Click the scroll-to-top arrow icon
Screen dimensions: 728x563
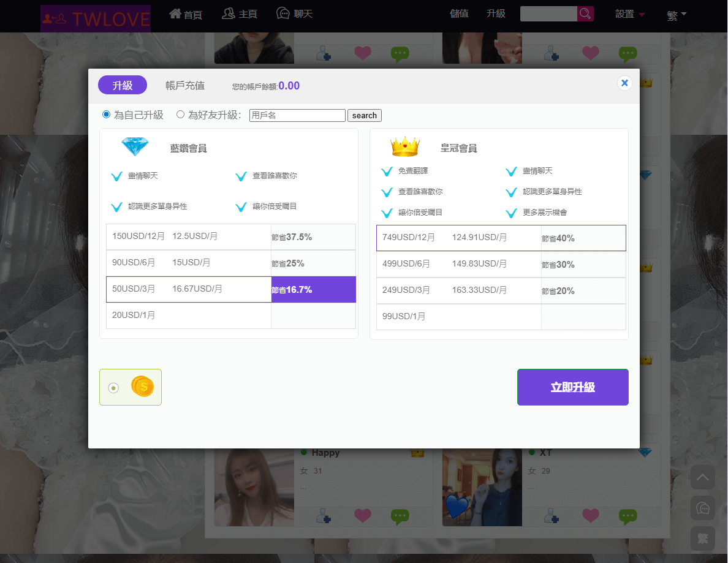click(x=702, y=477)
